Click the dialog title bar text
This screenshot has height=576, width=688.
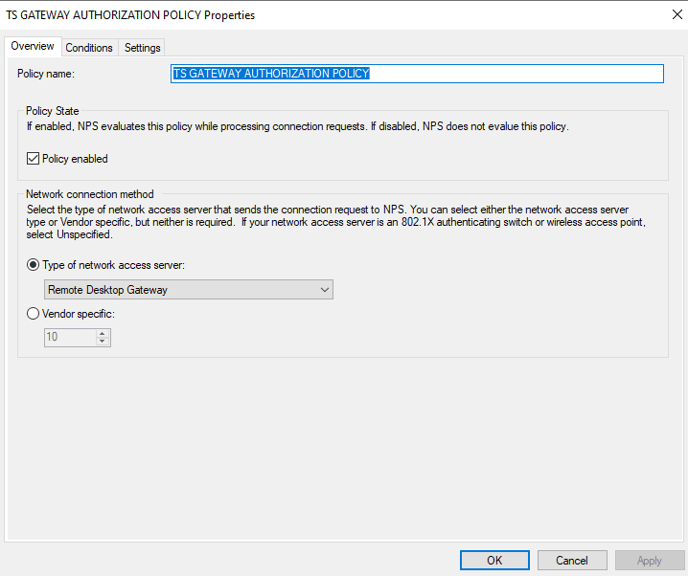tap(130, 15)
